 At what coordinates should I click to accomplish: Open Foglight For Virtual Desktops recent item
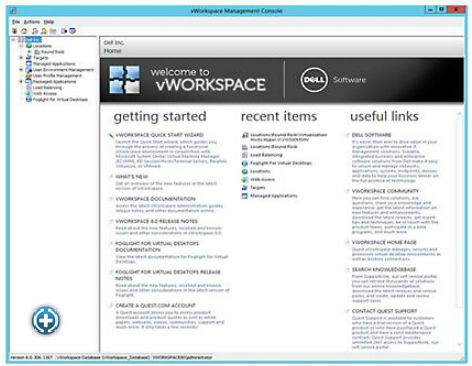coord(281,163)
